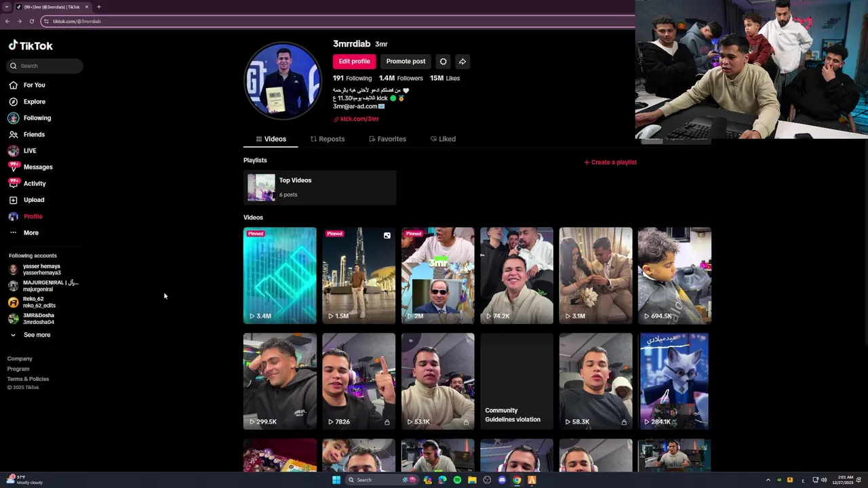View the 1.4M Followers list
Image resolution: width=868 pixels, height=488 pixels.
click(x=401, y=78)
